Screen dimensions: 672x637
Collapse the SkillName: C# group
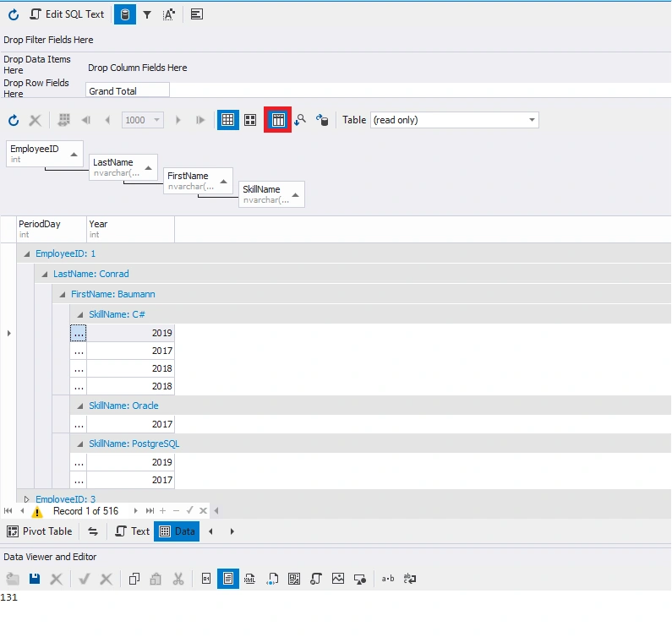[80, 315]
